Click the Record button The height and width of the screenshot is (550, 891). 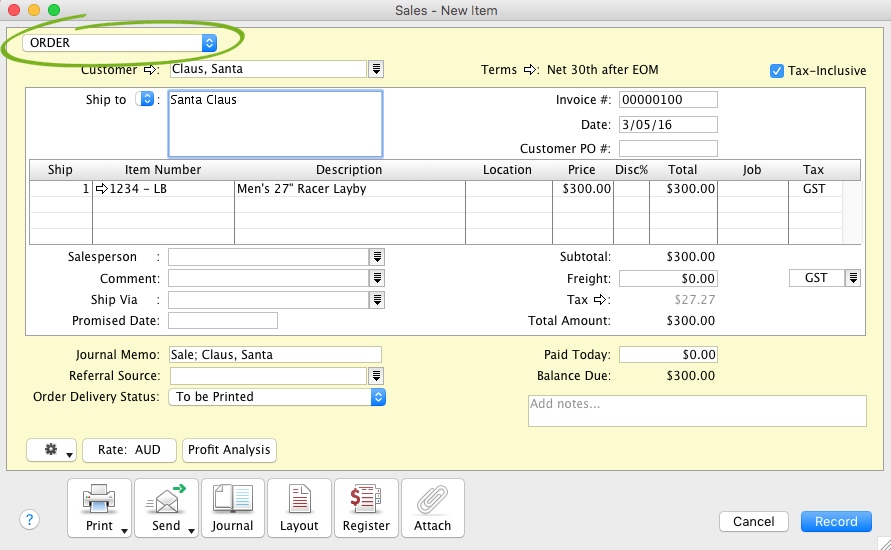coord(835,521)
